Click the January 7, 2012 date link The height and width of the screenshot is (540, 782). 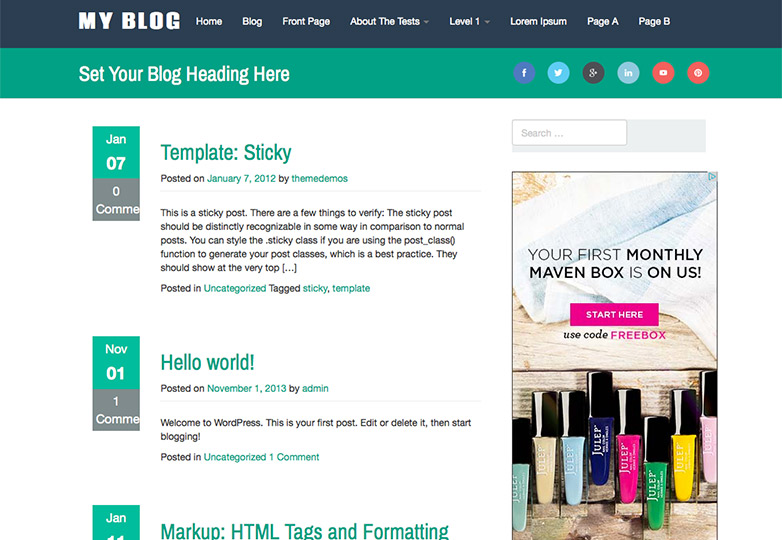pos(241,179)
